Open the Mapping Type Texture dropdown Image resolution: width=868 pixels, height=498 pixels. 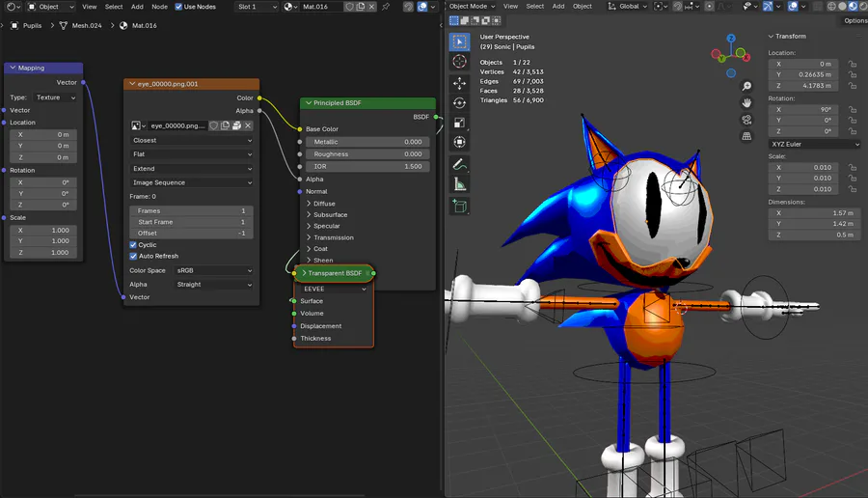[55, 97]
